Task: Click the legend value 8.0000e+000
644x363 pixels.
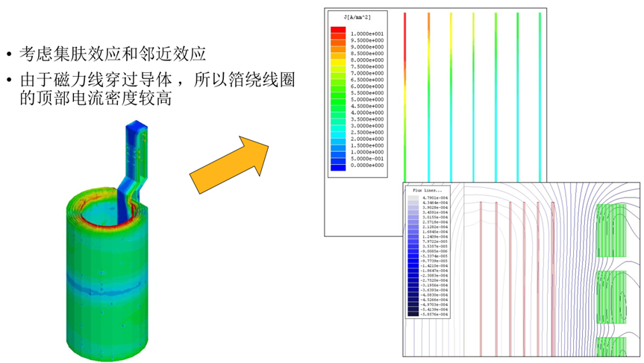Action: [367, 60]
